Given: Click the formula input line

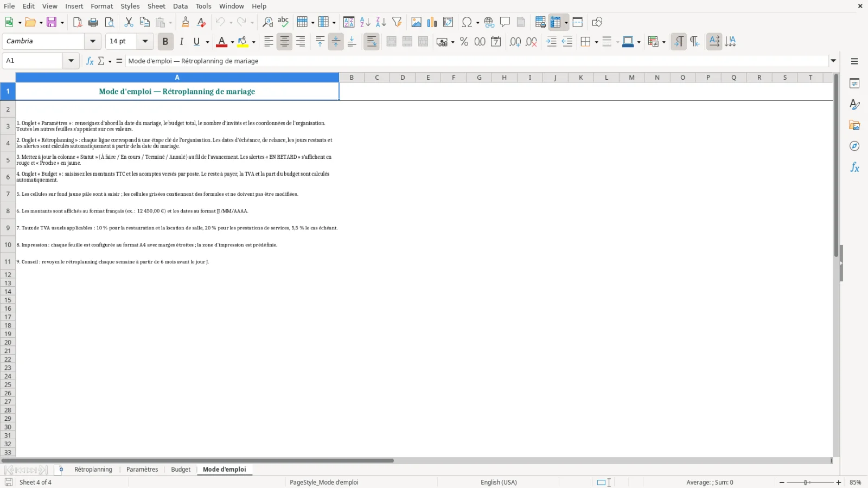Looking at the screenshot, I should point(477,61).
